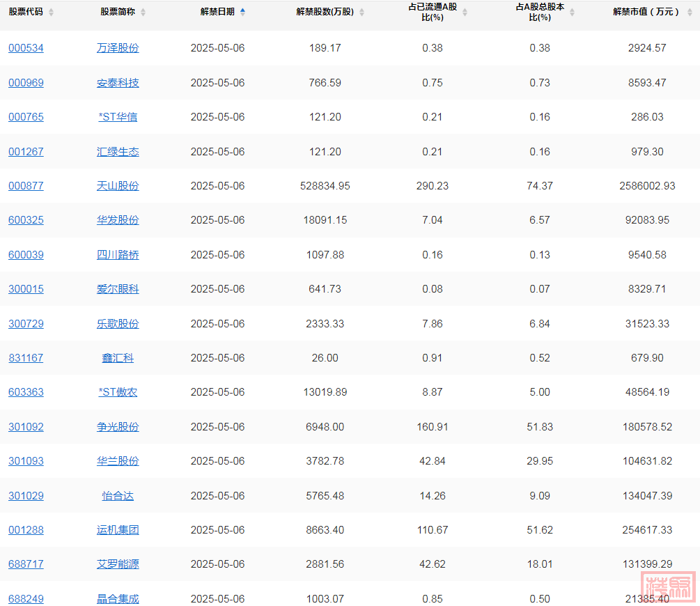Open stock code 600039
The image size is (700, 606).
coord(26,255)
